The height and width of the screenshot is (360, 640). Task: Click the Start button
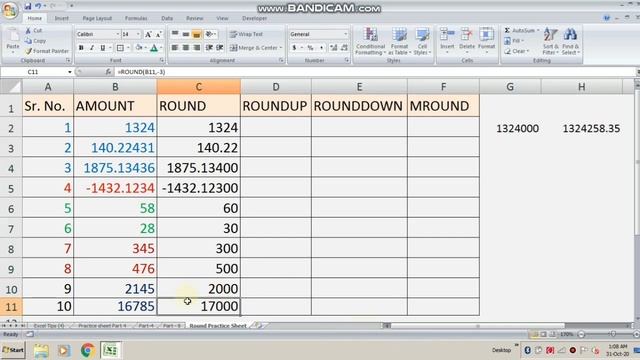(13, 350)
